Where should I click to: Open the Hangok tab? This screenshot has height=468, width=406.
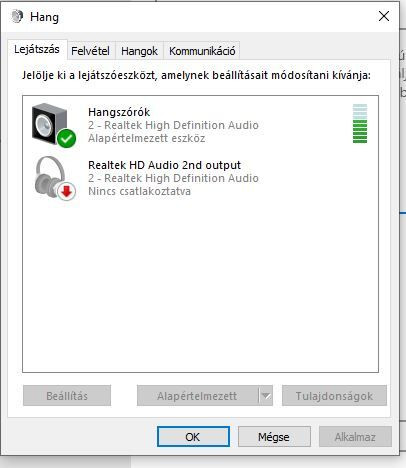click(139, 51)
